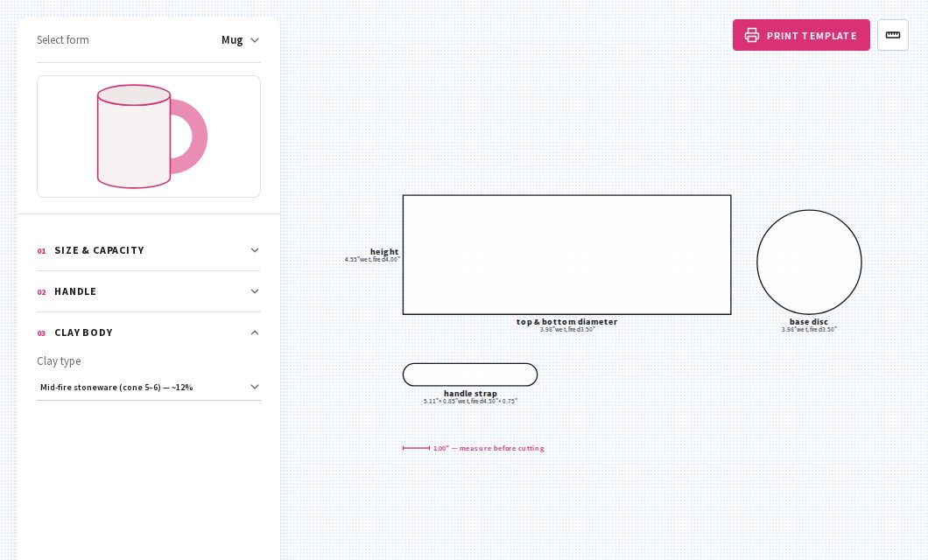Click the dimension text beneath base disc
Screen dimensions: 928x560
809,329
